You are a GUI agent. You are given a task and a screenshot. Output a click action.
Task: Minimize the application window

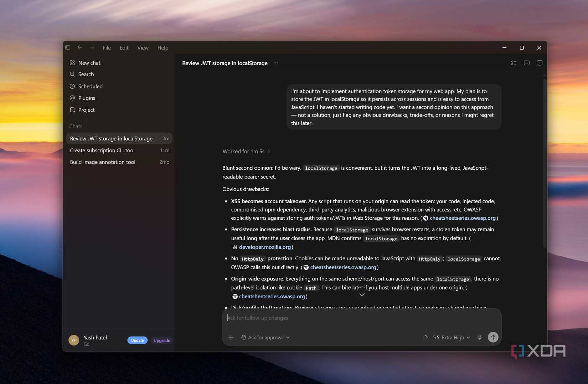click(x=504, y=47)
